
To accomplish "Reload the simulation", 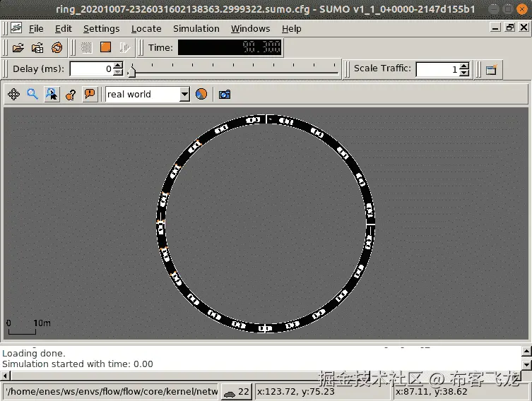I will click(x=57, y=47).
